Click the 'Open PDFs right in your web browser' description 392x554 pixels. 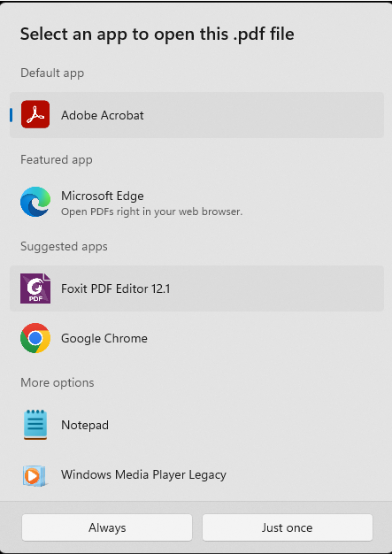(x=152, y=212)
